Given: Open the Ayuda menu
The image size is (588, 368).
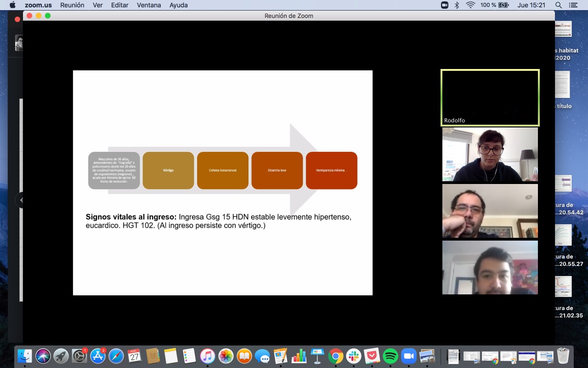Looking at the screenshot, I should coord(179,5).
